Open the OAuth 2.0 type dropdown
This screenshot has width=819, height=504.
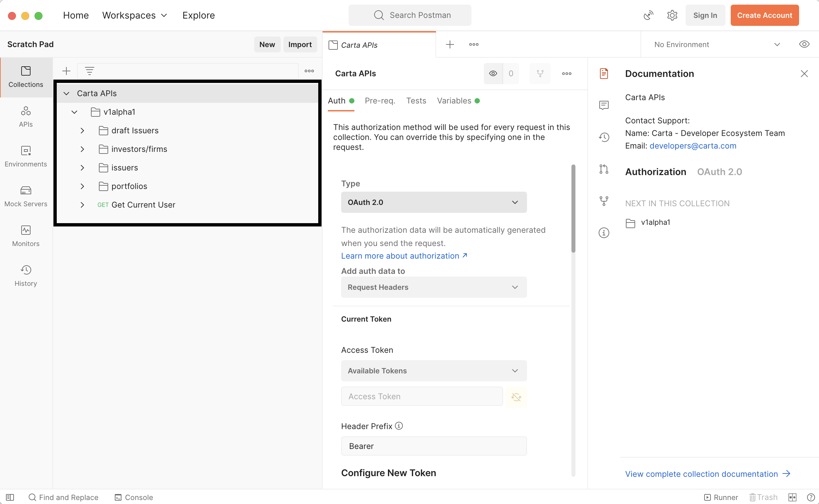433,202
